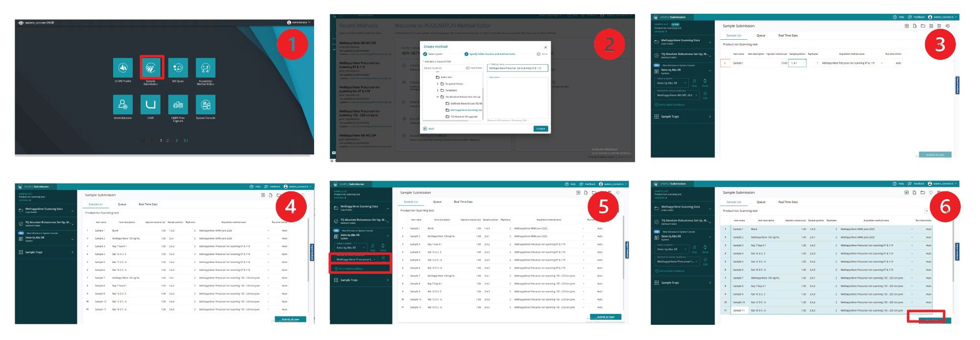Open UNIFI Print Capture tile
The width and height of the screenshot is (980, 340).
pyautogui.click(x=178, y=105)
